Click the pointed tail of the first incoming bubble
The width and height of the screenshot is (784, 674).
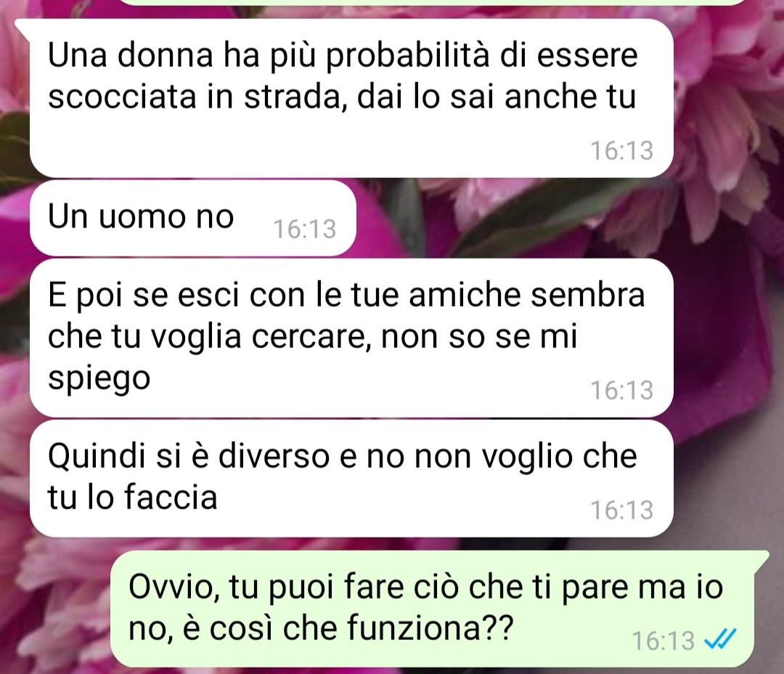(22, 24)
